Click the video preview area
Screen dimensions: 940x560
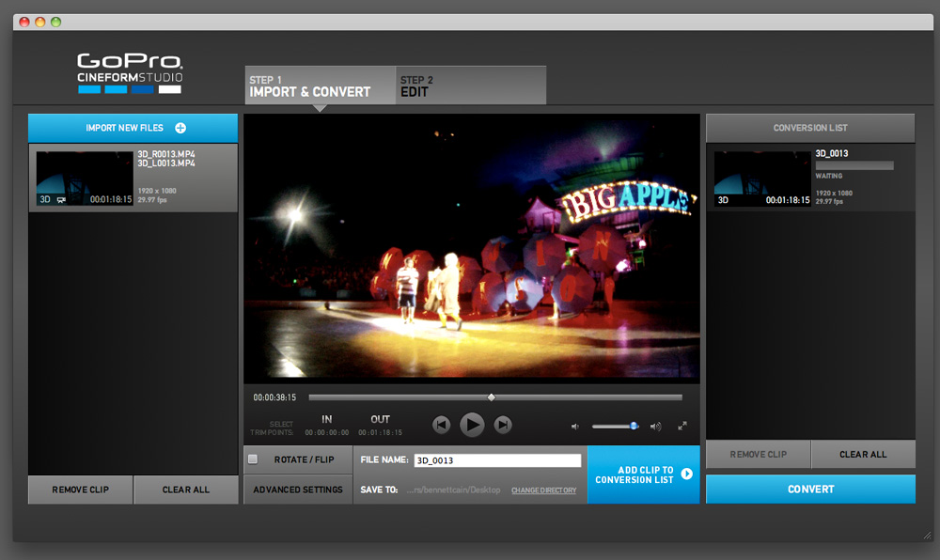pyautogui.click(x=472, y=247)
